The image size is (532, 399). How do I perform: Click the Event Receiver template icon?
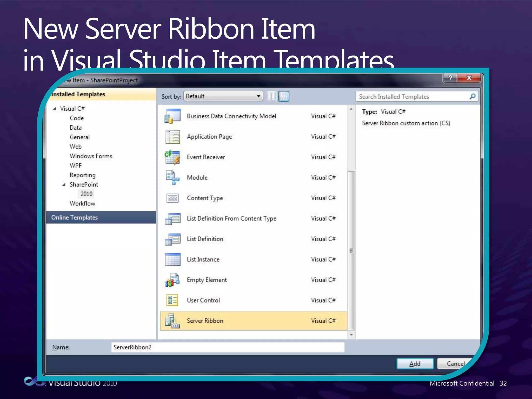[x=172, y=157]
